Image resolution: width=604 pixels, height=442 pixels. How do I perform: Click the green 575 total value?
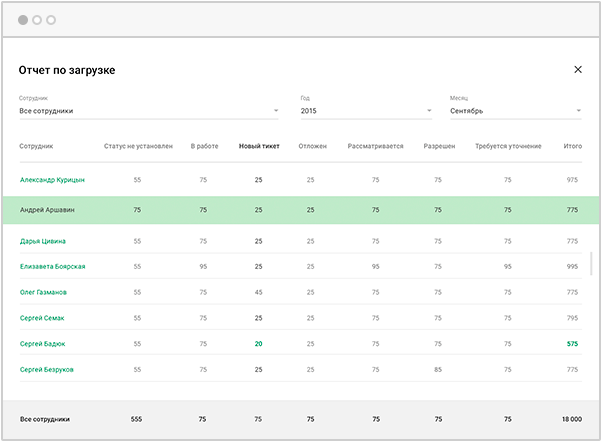(x=572, y=344)
